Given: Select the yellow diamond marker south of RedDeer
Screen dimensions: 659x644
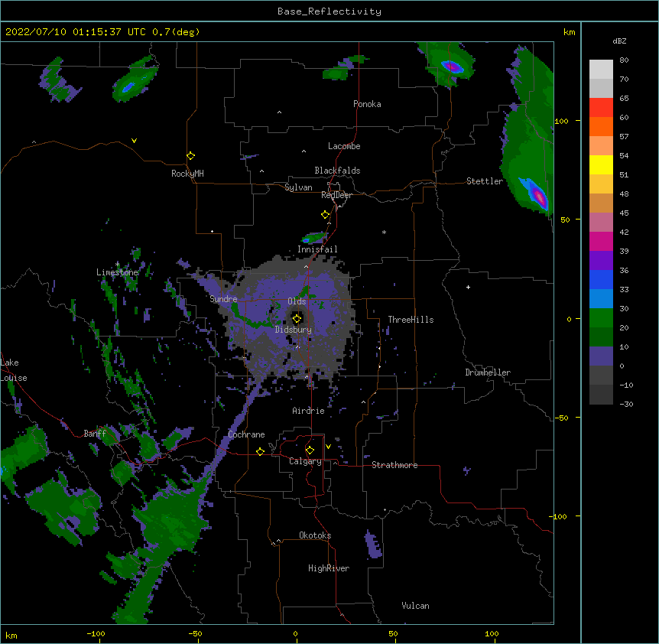Looking at the screenshot, I should 325,215.
